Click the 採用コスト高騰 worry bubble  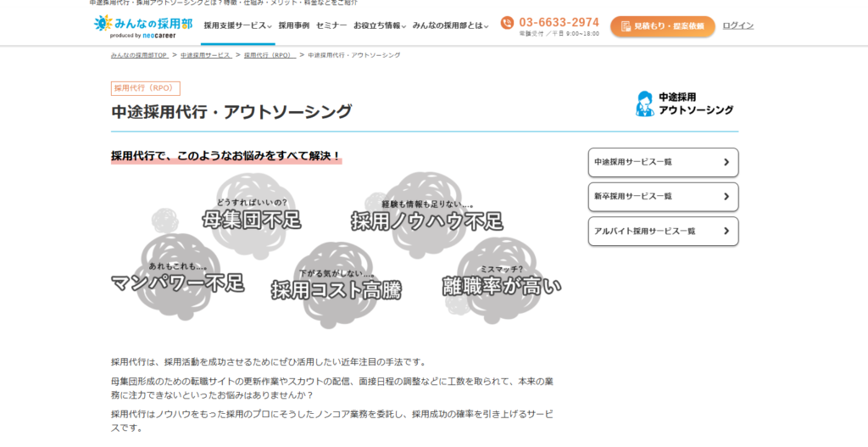point(336,284)
